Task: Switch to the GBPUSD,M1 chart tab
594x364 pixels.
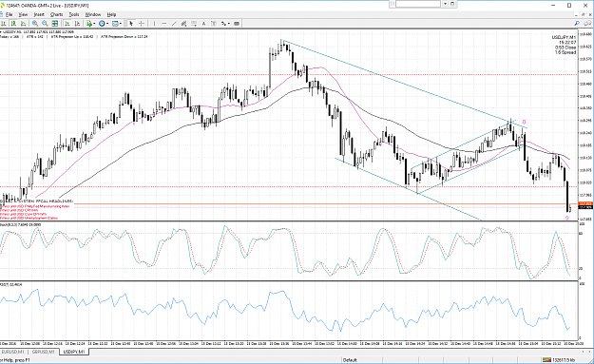Action: (44, 352)
